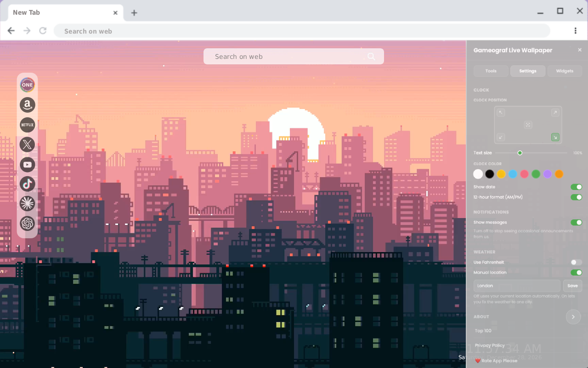Expand the About section arrow button

pos(573,317)
